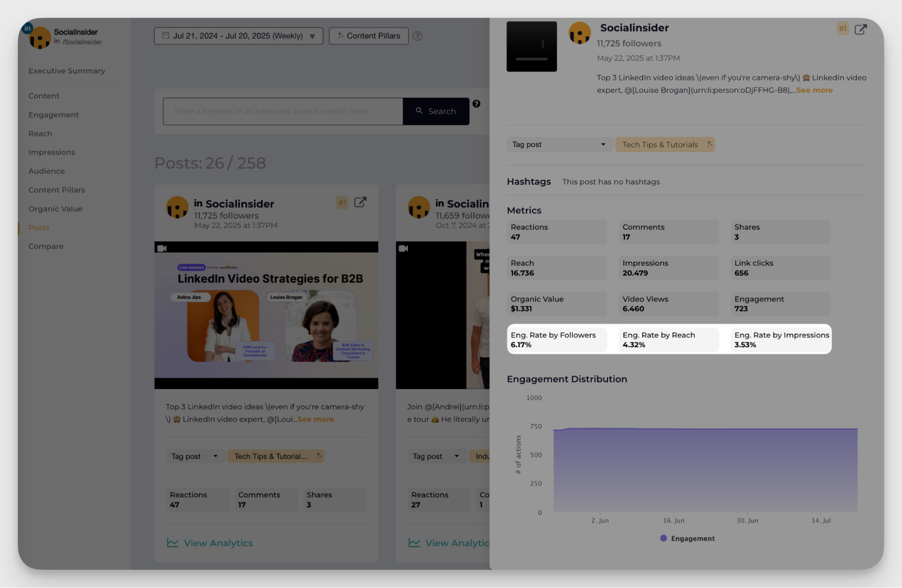Click the Socialinsider avatar in detail panel
This screenshot has width=902, height=588.
tap(579, 33)
